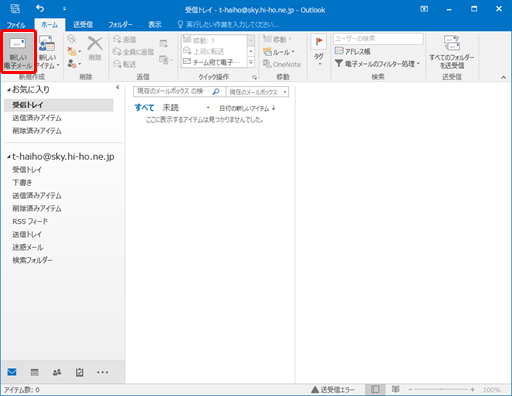Open the タグ flag tags menu
Image resolution: width=512 pixels, height=396 pixels.
(x=319, y=50)
